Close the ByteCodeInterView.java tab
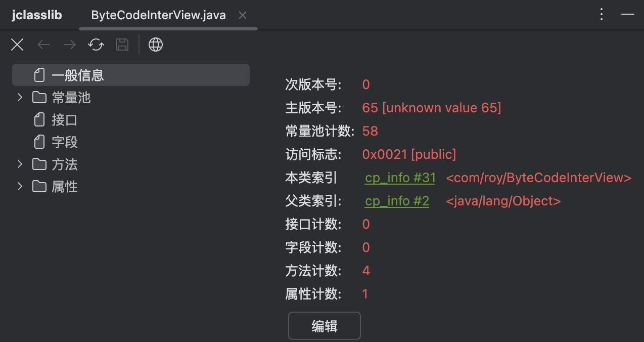Viewport: 644px width, 342px height. [243, 15]
